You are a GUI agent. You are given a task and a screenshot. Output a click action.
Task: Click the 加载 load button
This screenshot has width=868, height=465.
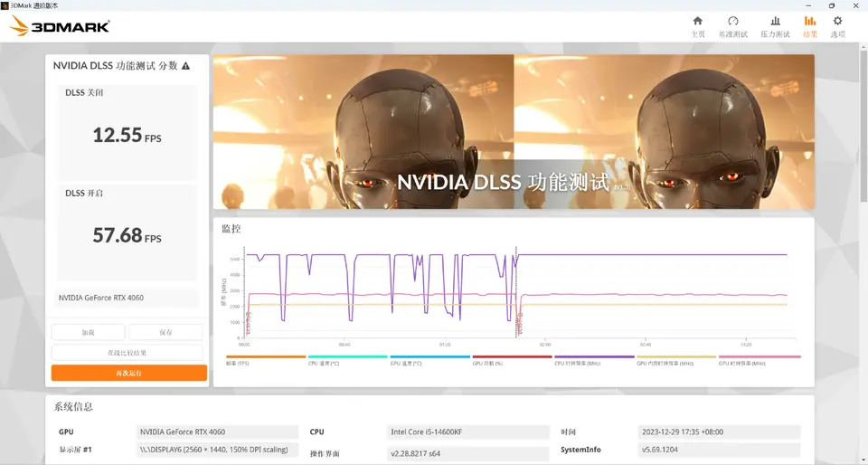tap(88, 332)
